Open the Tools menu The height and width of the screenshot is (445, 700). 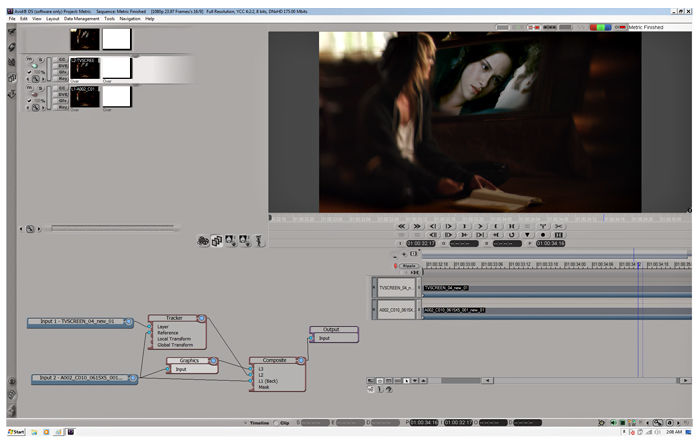[109, 19]
